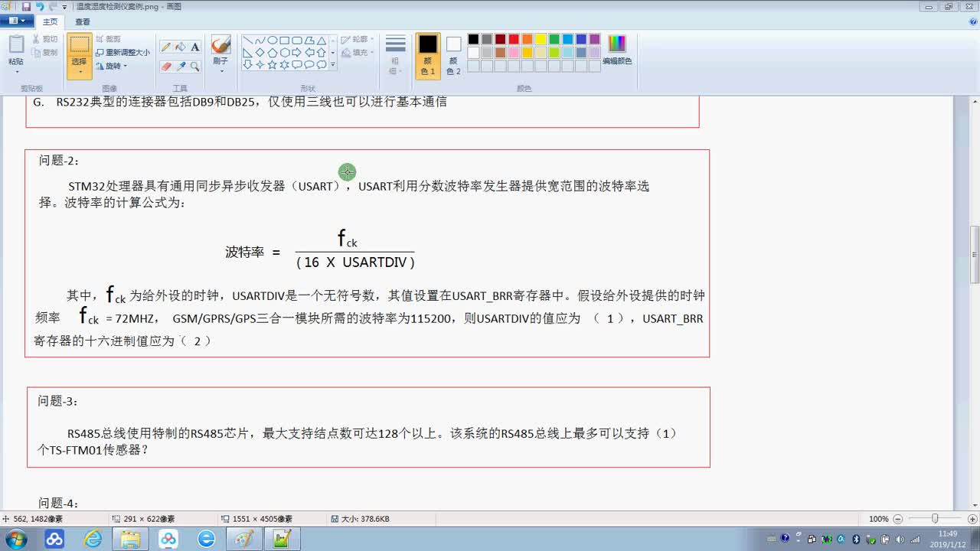980x551 pixels.
Task: Select the Magnifier tool
Action: point(195,67)
